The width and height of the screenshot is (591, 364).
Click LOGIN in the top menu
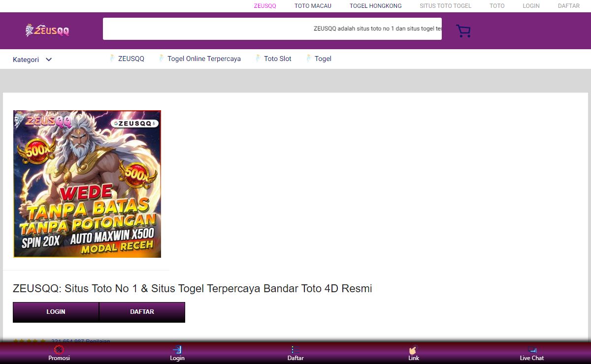click(531, 6)
